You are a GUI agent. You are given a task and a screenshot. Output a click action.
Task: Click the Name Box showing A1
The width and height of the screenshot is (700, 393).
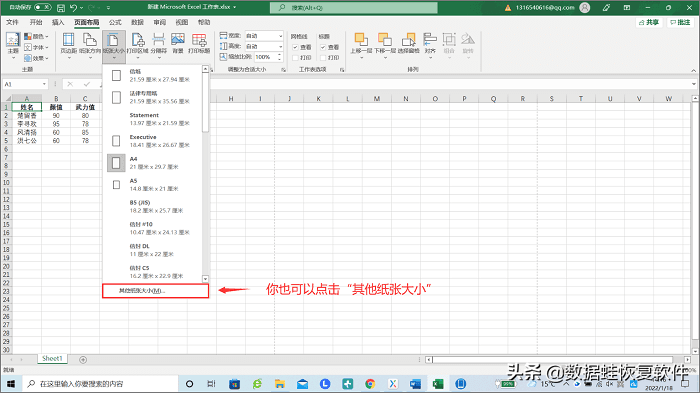pyautogui.click(x=25, y=84)
